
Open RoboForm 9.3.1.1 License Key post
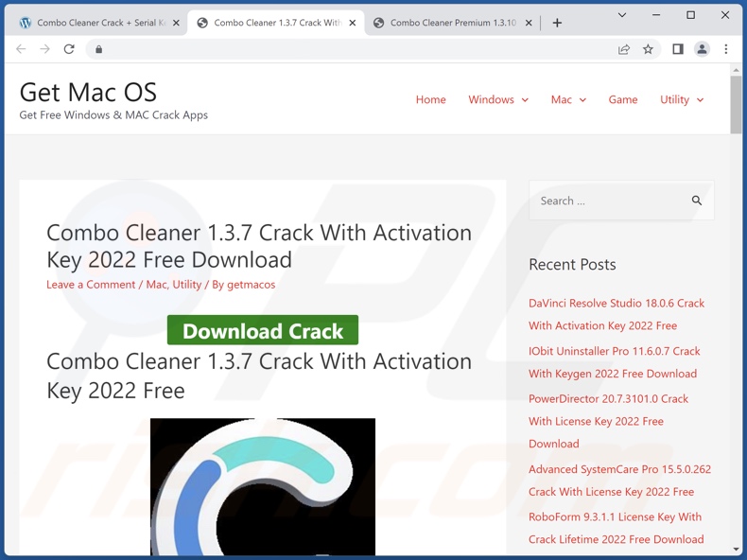(x=616, y=528)
